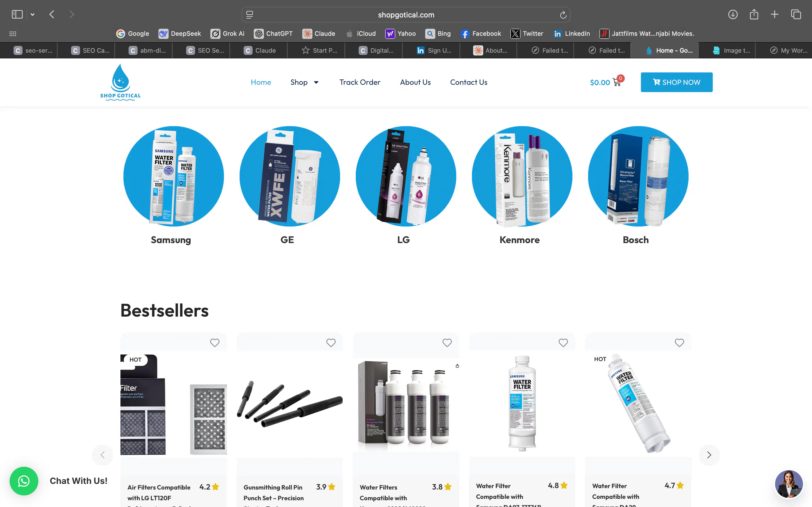Advance bestsellers carousel with right arrow

pyautogui.click(x=709, y=455)
